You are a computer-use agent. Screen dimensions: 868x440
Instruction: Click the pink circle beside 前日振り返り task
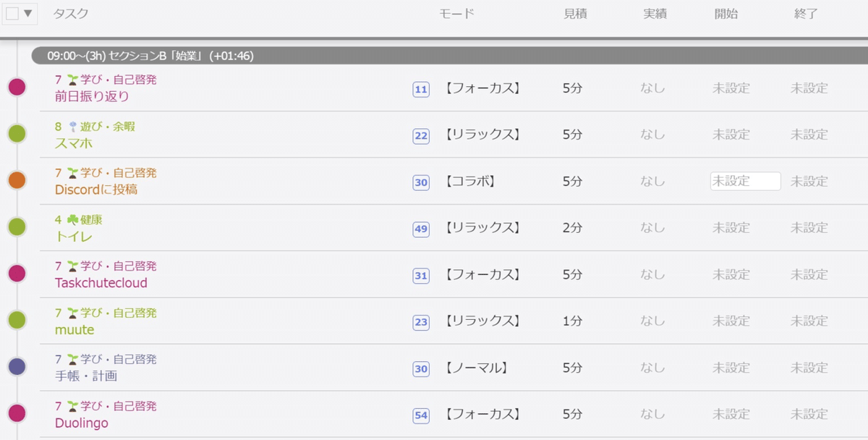pyautogui.click(x=17, y=88)
